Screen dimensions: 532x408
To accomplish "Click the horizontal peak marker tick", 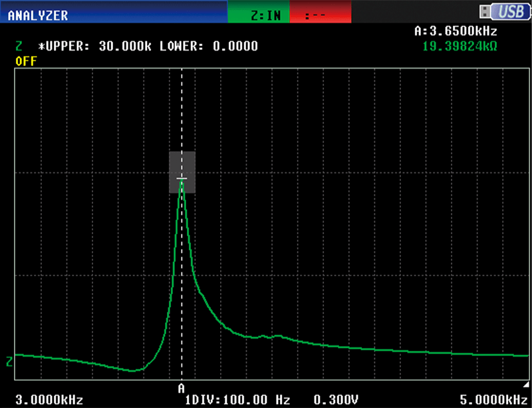I will (x=182, y=178).
